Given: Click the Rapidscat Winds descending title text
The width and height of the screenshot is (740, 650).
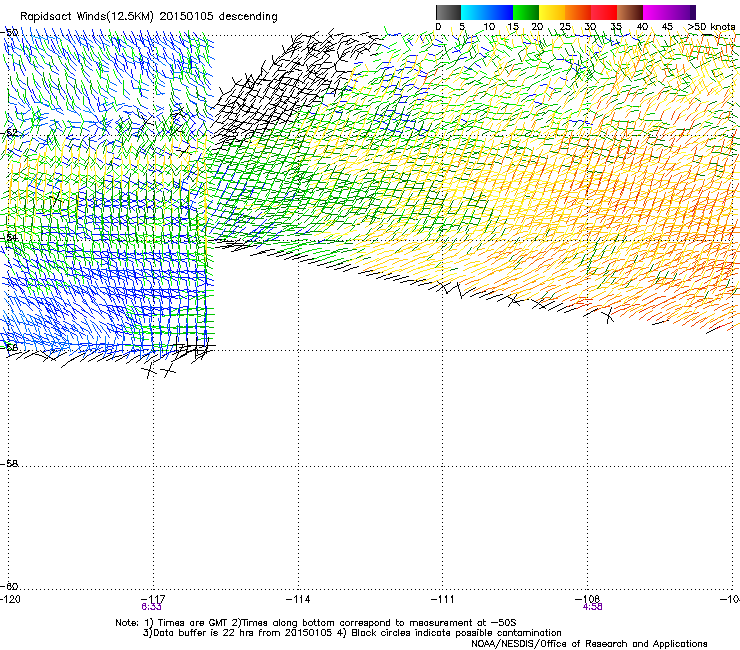Looking at the screenshot, I should pos(149,16).
